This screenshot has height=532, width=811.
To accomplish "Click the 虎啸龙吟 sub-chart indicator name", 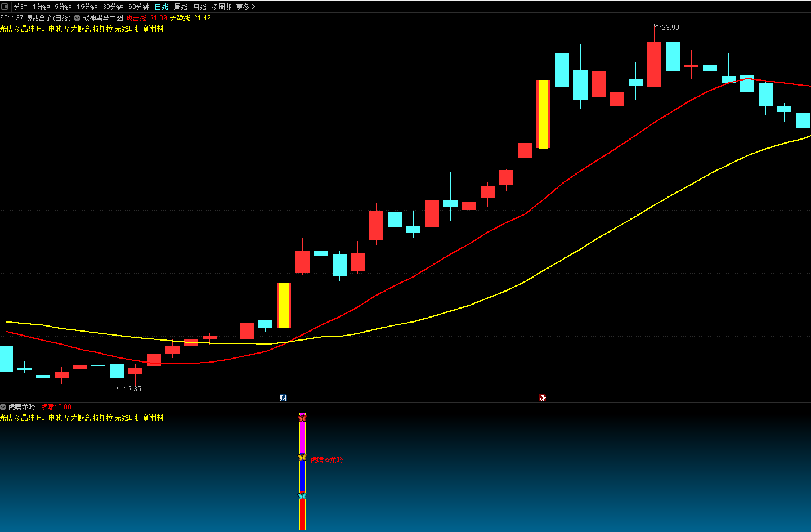I will click(21, 407).
